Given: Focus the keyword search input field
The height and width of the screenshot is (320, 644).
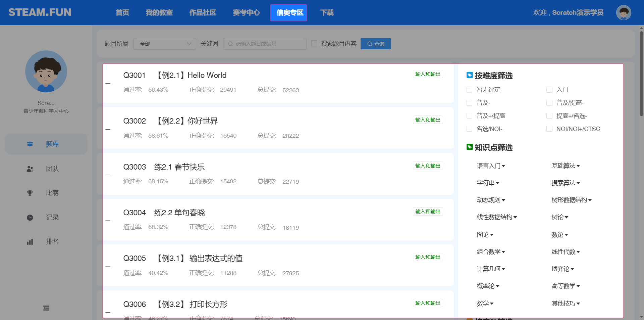Looking at the screenshot, I should [265, 44].
